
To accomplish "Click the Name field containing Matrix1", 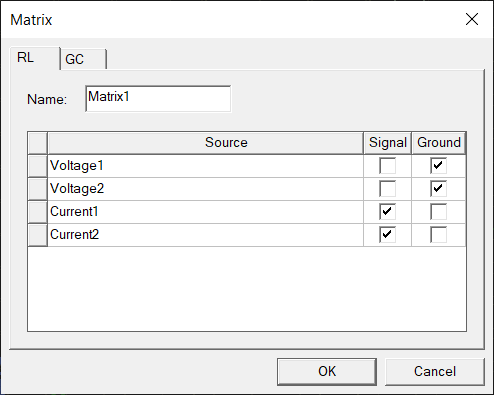I will point(158,99).
